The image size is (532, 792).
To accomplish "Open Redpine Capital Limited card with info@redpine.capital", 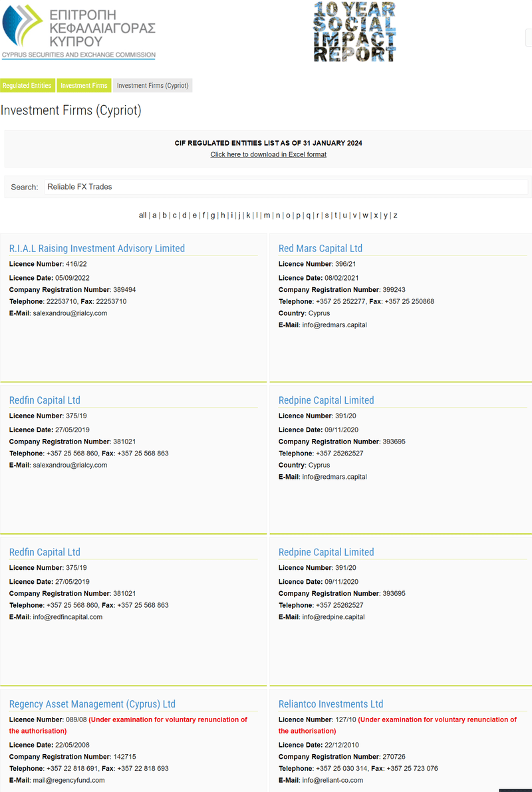I will tap(326, 552).
